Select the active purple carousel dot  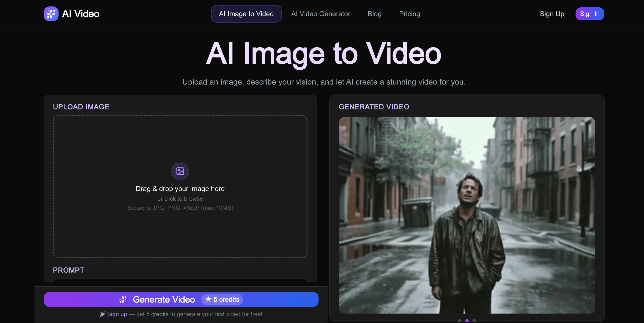pyautogui.click(x=467, y=320)
